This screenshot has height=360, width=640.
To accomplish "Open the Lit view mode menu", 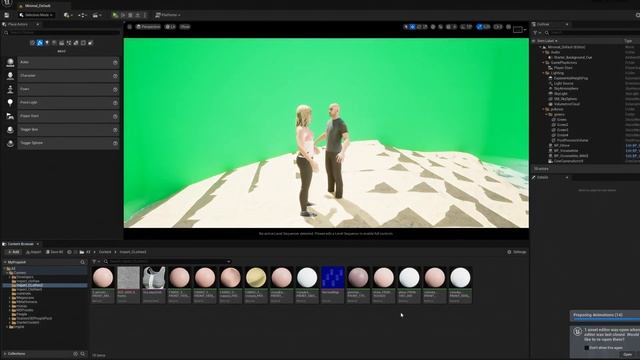I will (x=170, y=27).
